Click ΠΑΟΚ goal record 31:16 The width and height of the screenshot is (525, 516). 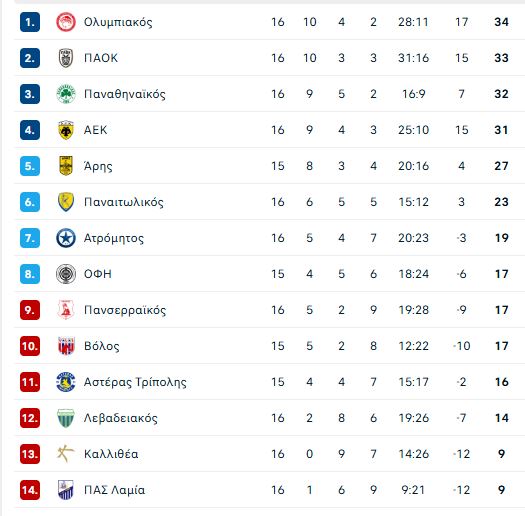point(413,58)
